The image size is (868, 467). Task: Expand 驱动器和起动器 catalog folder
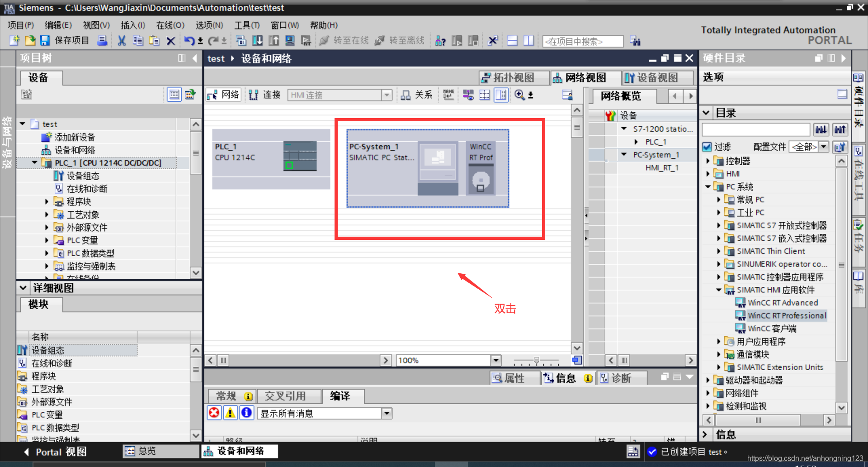tap(708, 380)
